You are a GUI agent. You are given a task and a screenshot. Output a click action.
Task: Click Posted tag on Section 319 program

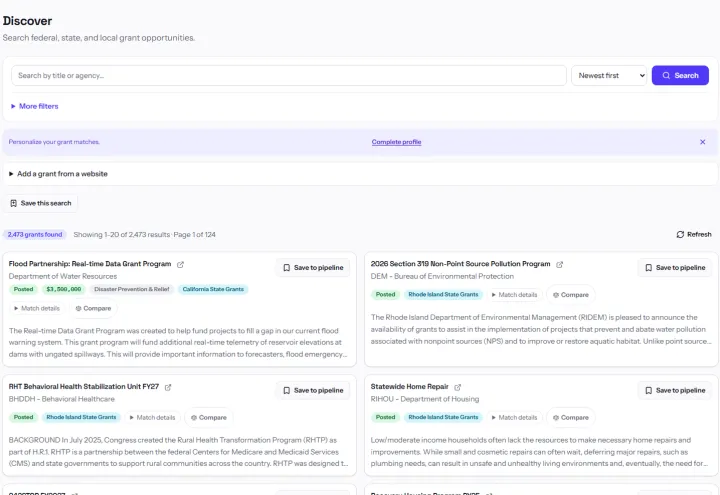tap(385, 294)
